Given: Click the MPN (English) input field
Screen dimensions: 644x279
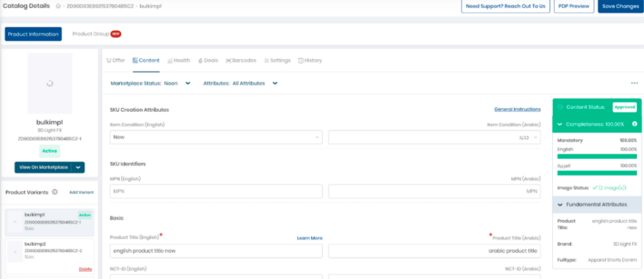Looking at the screenshot, I should pos(216,191).
